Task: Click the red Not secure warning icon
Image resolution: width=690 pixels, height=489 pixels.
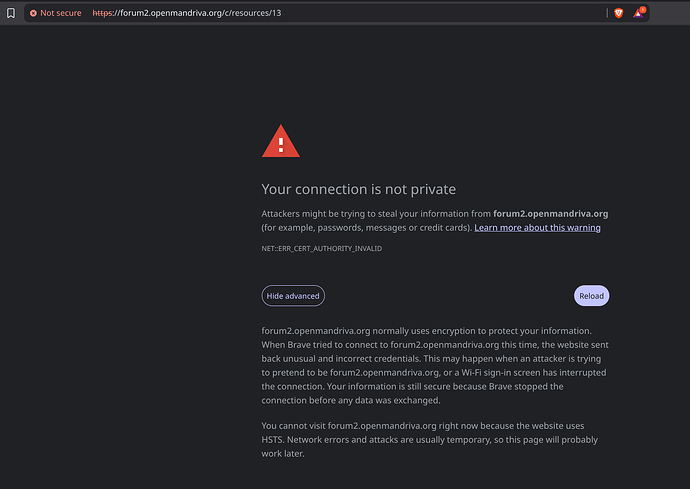Action: point(33,13)
